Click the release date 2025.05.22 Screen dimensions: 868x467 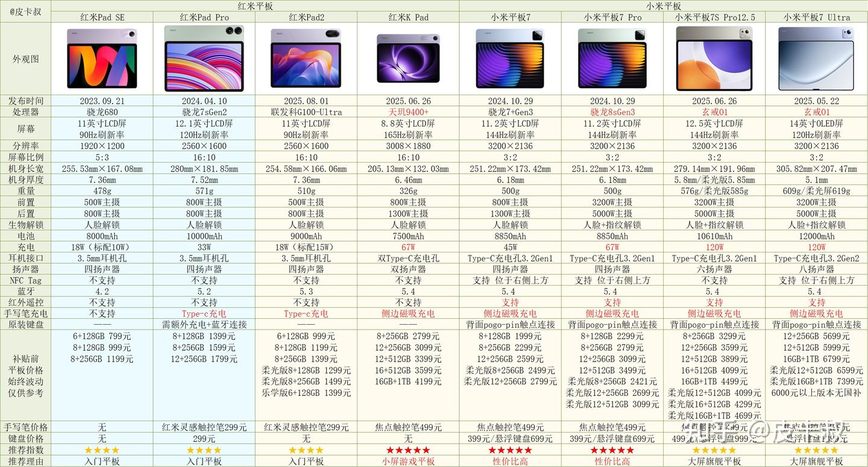click(817, 101)
